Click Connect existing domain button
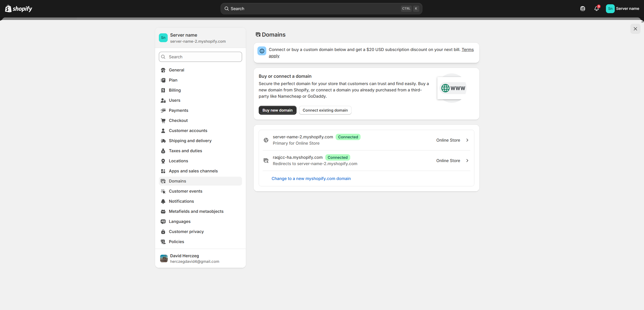644x310 pixels. point(325,110)
